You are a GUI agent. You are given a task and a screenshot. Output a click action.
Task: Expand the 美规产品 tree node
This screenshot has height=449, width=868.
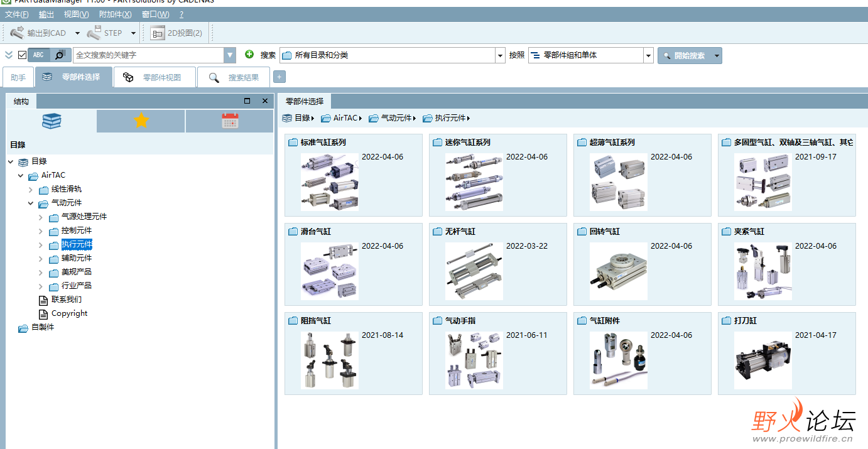pyautogui.click(x=41, y=273)
